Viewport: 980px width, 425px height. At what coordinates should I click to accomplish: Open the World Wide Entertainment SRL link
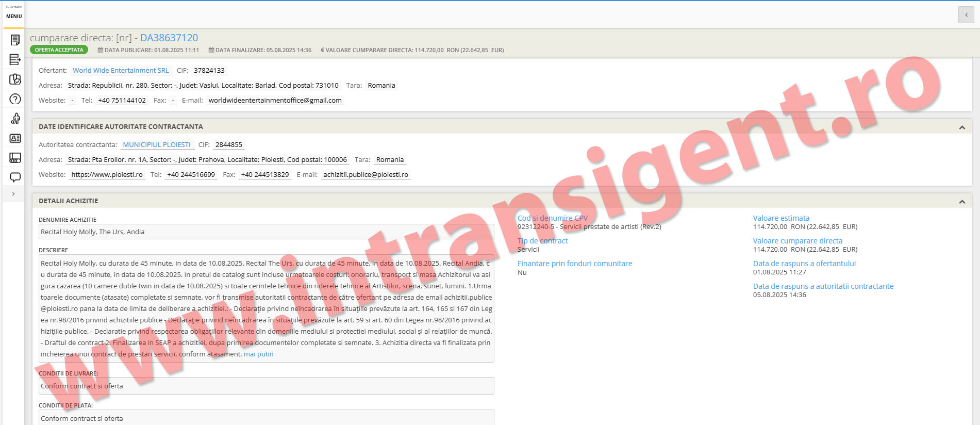click(121, 71)
